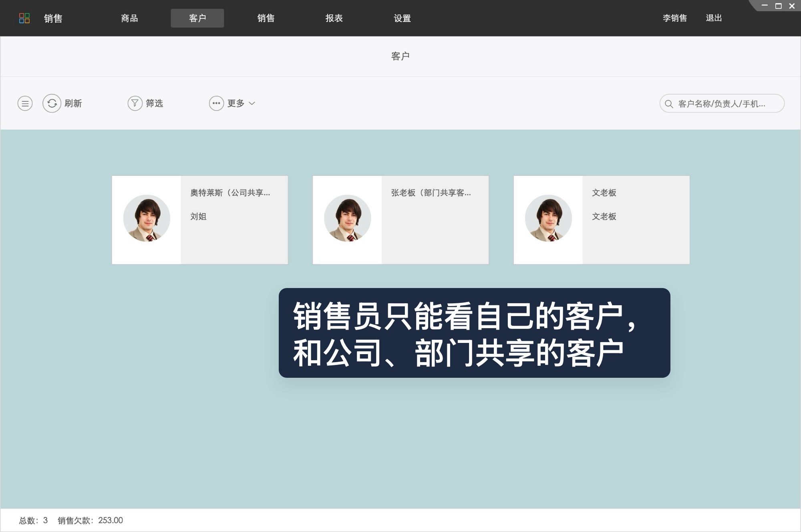Switch to the 商品 tab
Viewport: 801px width, 532px height.
coord(129,18)
